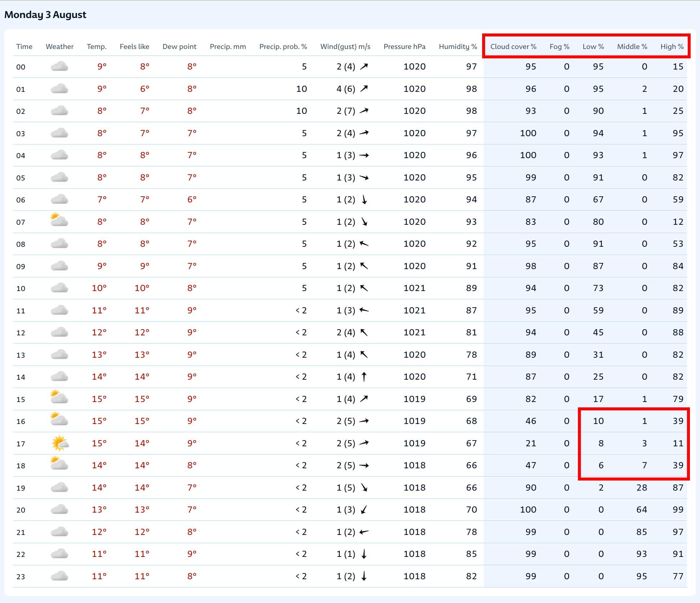Click the time label 09

coord(21,267)
